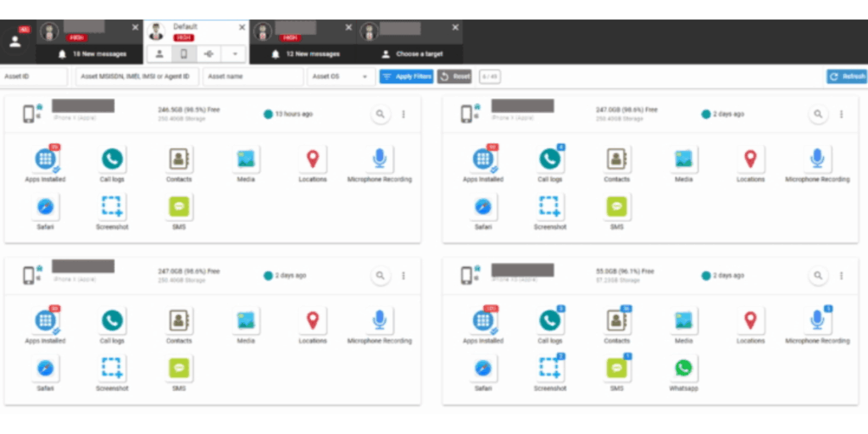The height and width of the screenshot is (434, 868).
Task: Open SMS in the top-right device card
Action: 617,207
